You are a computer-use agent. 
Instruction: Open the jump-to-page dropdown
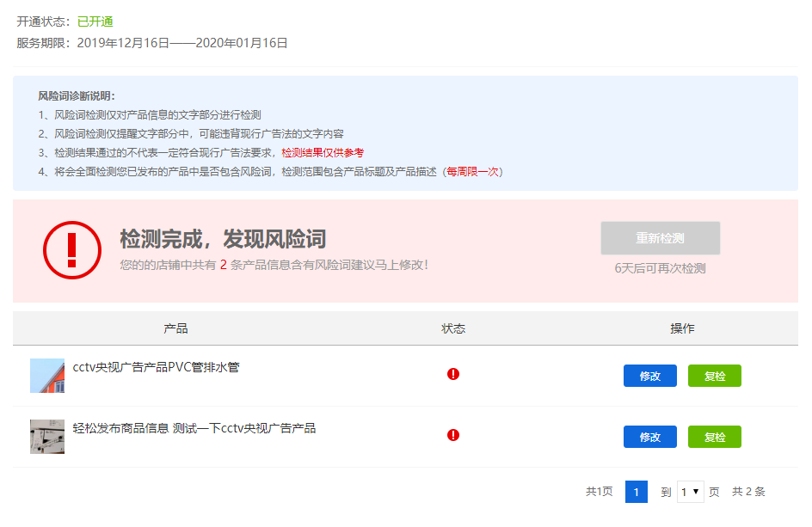690,492
